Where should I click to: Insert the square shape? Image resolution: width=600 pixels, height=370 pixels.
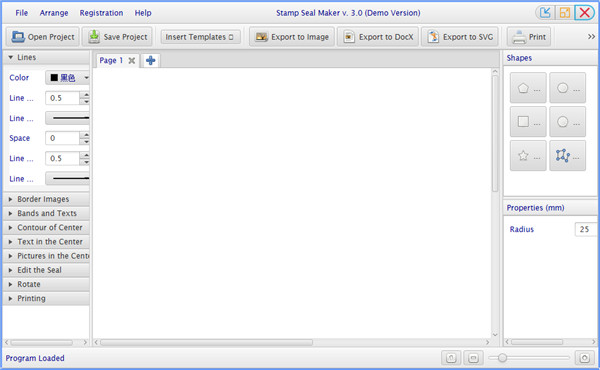point(528,122)
